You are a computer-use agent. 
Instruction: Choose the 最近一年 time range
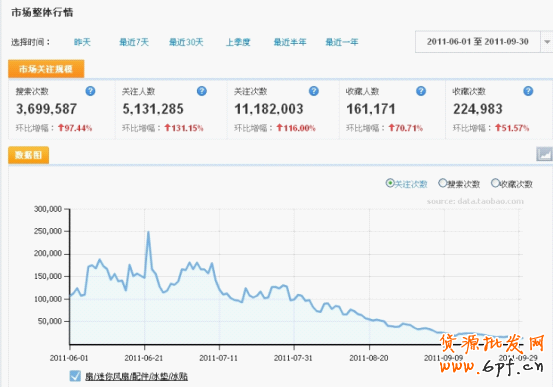(x=342, y=42)
